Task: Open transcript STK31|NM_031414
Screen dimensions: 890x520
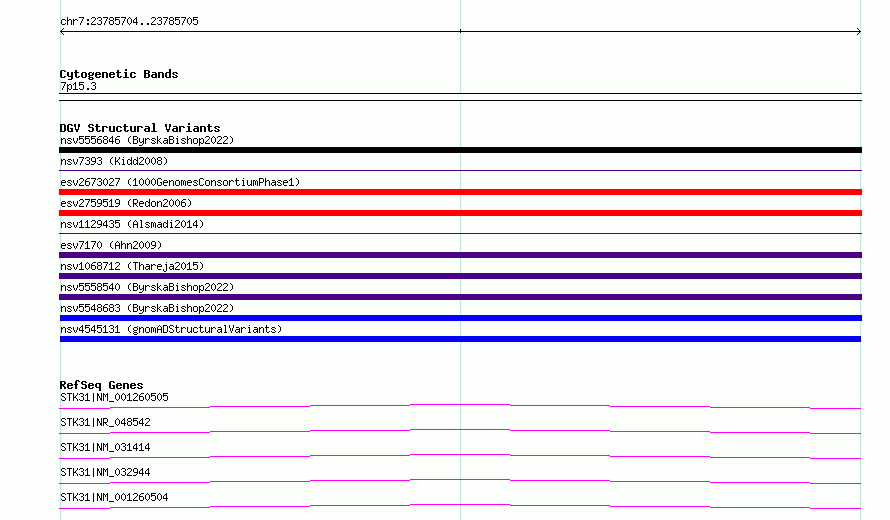Action: pyautogui.click(x=105, y=447)
